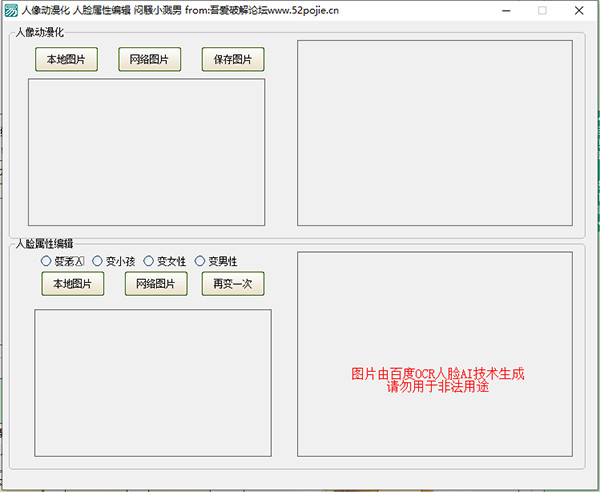Click the app icon in title bar
Viewport: 600px width, 492px height.
(x=11, y=10)
